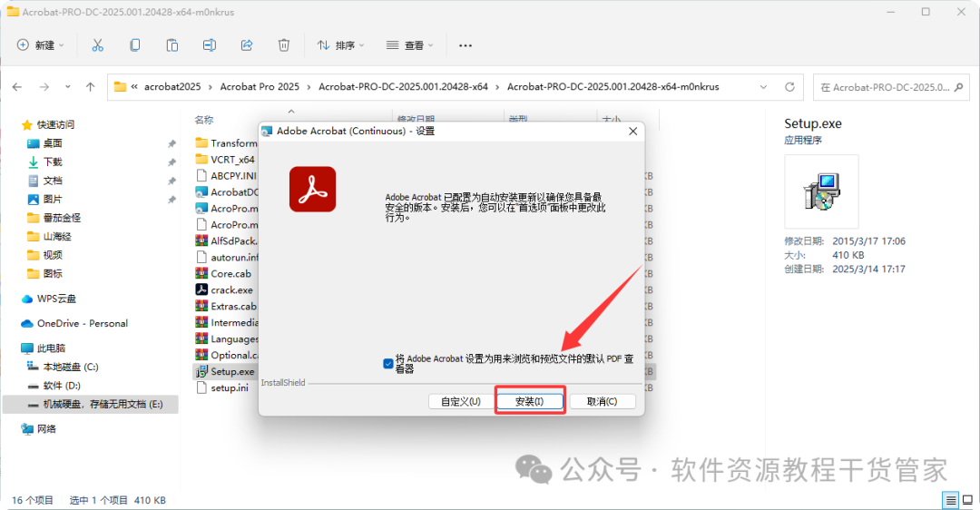Open 软件 (D:) drive
This screenshot has height=510, width=980.
pos(62,387)
